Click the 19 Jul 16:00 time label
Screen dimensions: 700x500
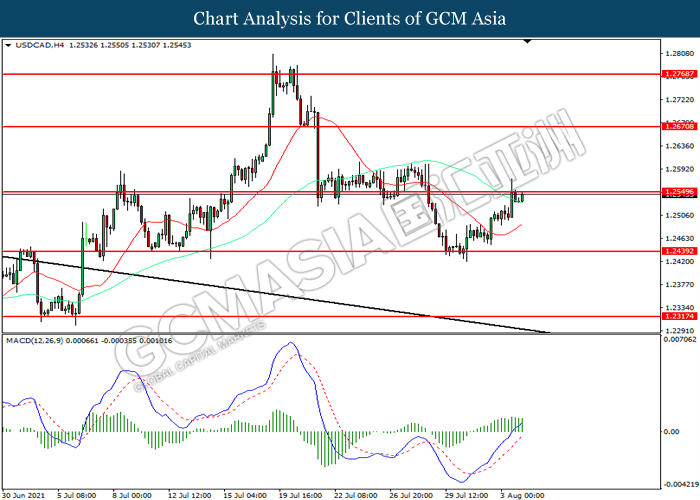point(300,496)
